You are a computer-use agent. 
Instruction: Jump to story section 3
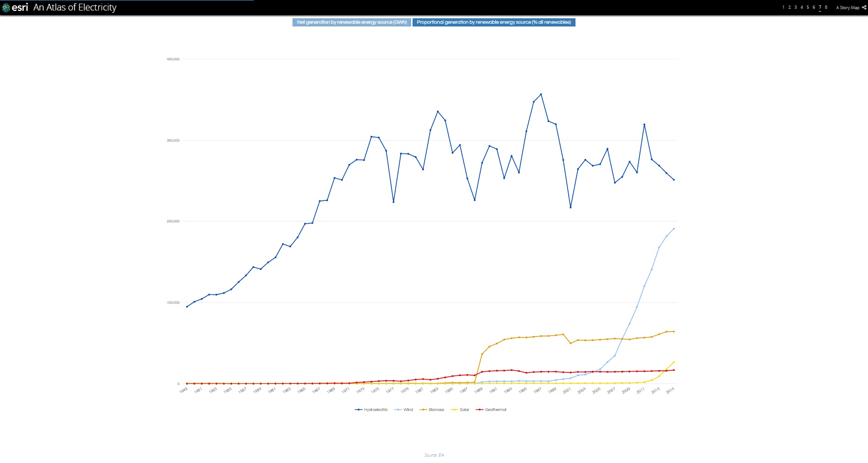795,7
